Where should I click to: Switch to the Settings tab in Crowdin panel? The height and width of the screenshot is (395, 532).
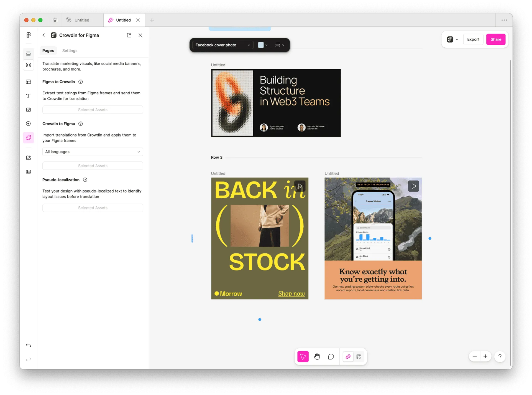70,50
